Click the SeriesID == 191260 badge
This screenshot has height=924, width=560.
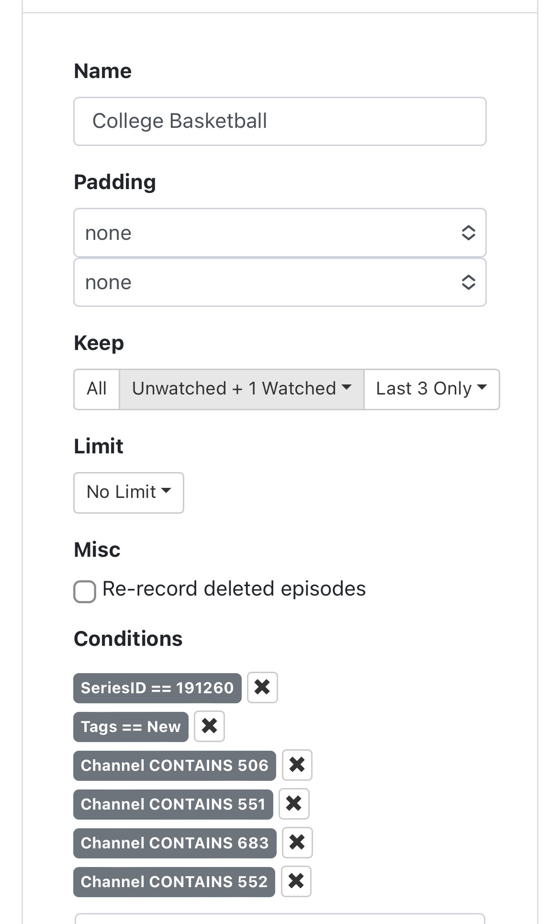pyautogui.click(x=157, y=688)
